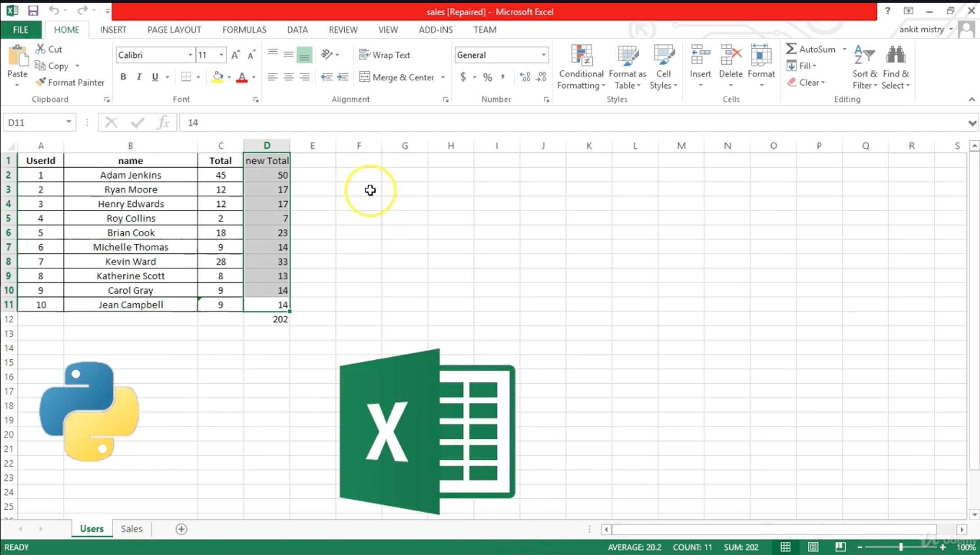
Task: Switch to the FORMULAS ribbon tab
Action: pos(244,29)
